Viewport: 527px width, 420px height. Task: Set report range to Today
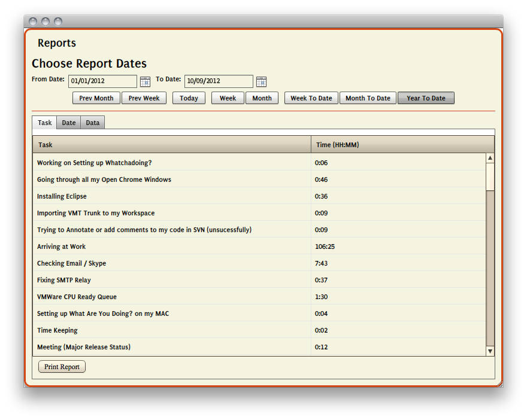(x=189, y=98)
